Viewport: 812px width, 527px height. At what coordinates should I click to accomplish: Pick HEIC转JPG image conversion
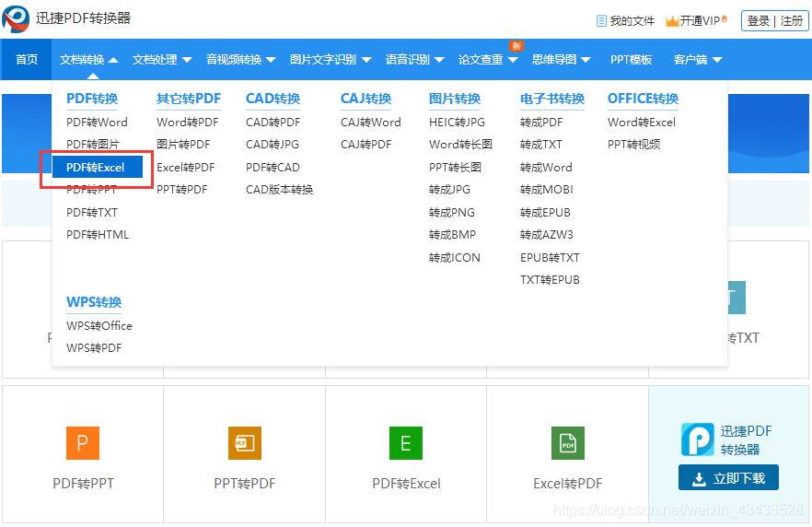(x=457, y=123)
